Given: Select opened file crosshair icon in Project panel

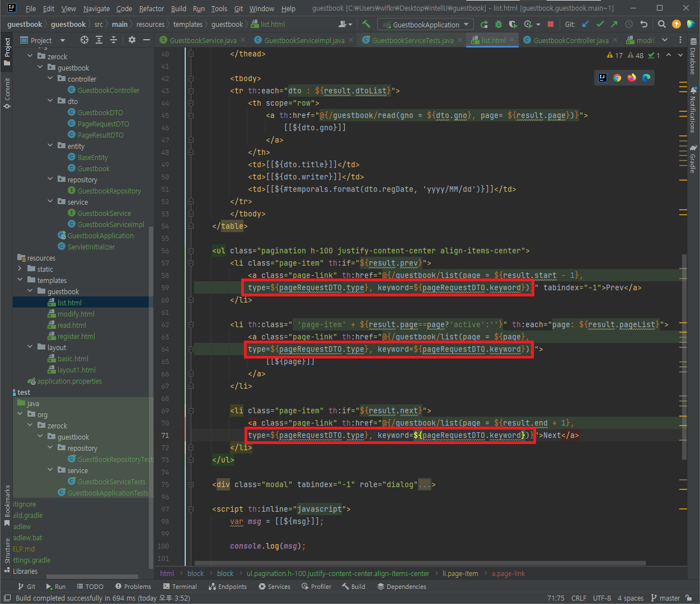Looking at the screenshot, I should [x=84, y=40].
